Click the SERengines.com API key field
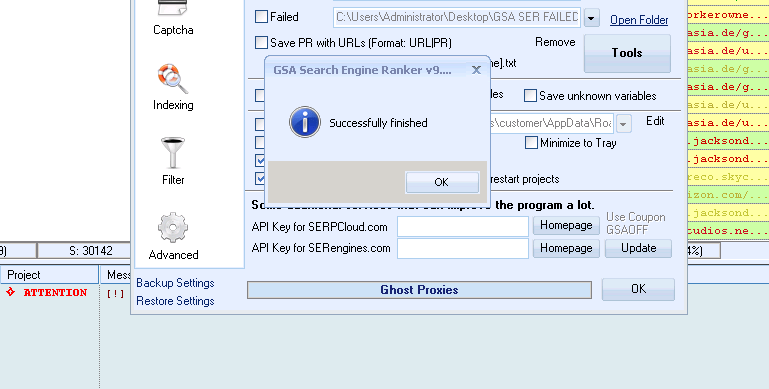The image size is (769, 389). (x=462, y=248)
